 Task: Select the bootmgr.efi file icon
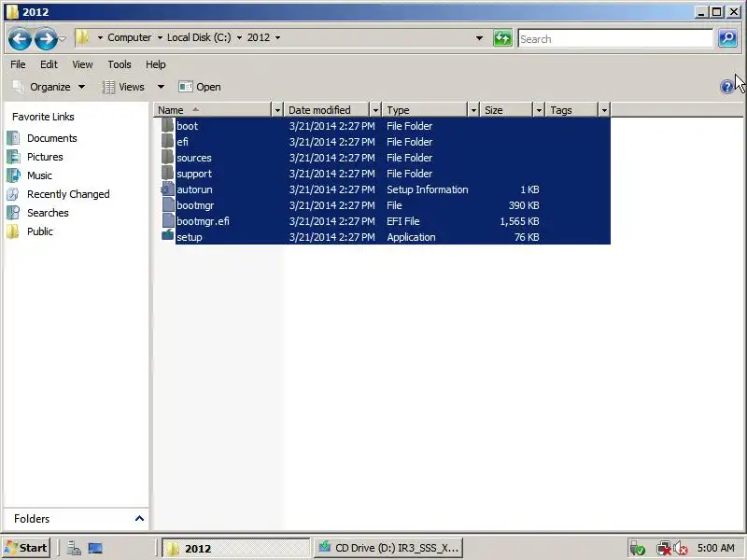[168, 220]
